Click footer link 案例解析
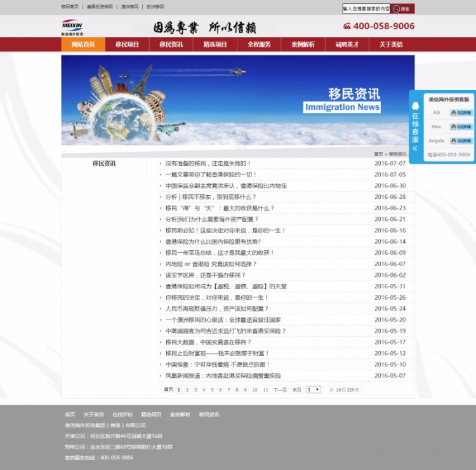476x470 pixels. 180,414
